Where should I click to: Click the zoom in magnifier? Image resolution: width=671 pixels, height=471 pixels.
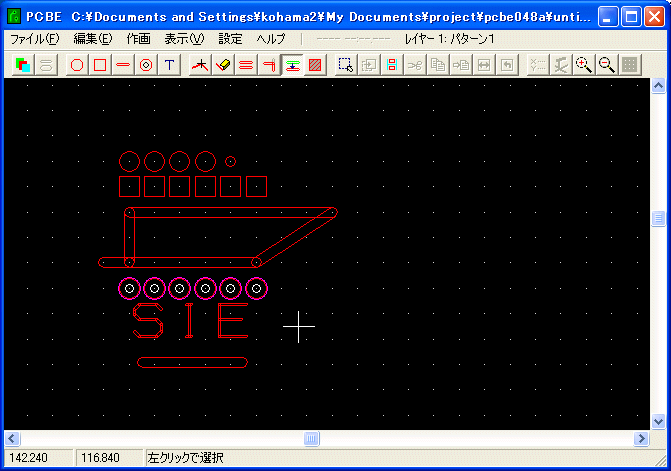(583, 65)
